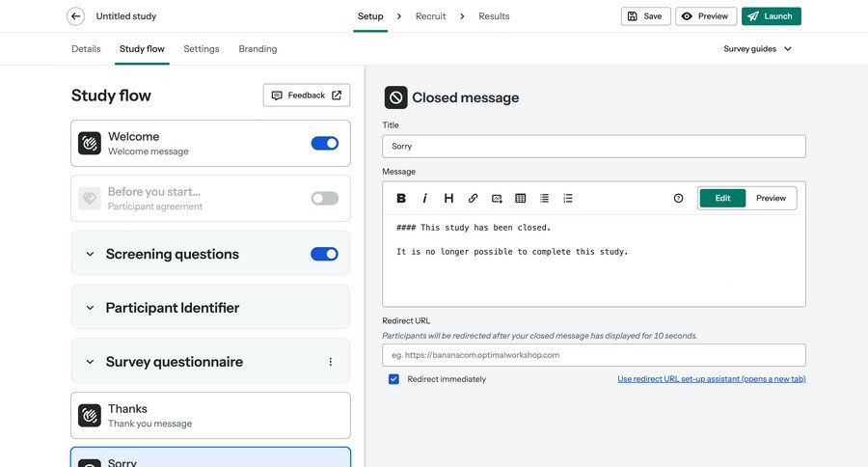Viewport: 868px width, 467px height.
Task: Insert a table in the message editor
Action: point(521,198)
